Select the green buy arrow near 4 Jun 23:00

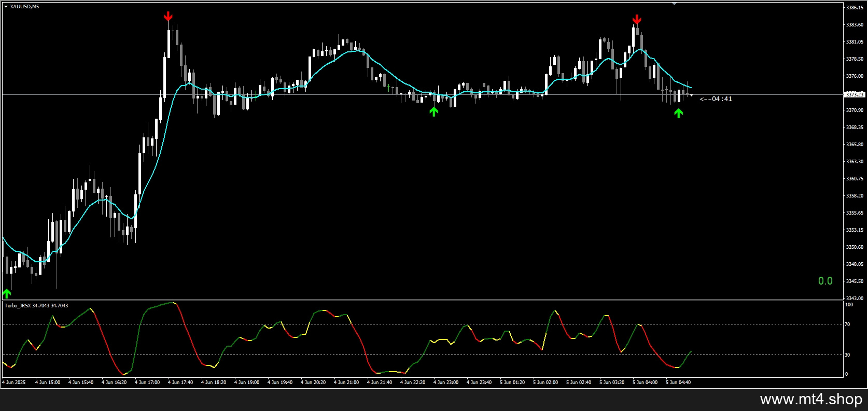[434, 111]
